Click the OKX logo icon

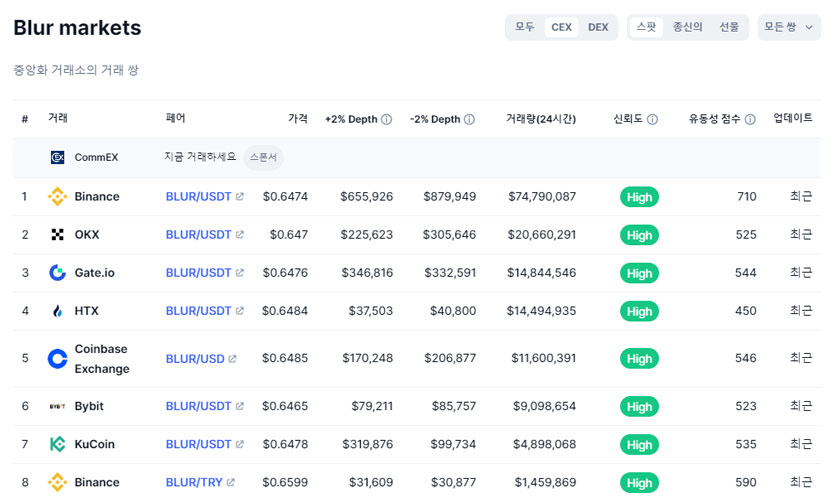[57, 235]
